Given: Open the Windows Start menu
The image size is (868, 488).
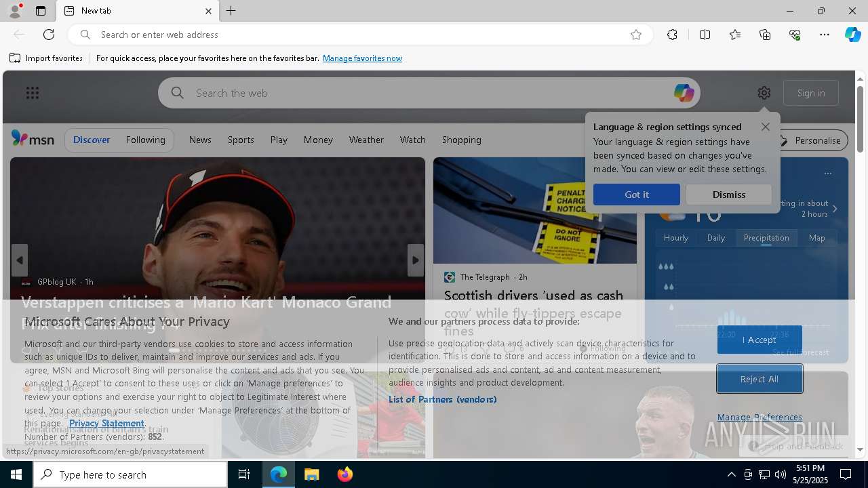Looking at the screenshot, I should (x=16, y=474).
